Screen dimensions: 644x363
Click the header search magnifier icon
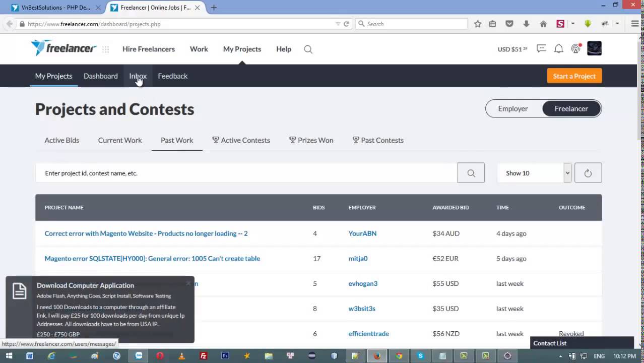308,49
